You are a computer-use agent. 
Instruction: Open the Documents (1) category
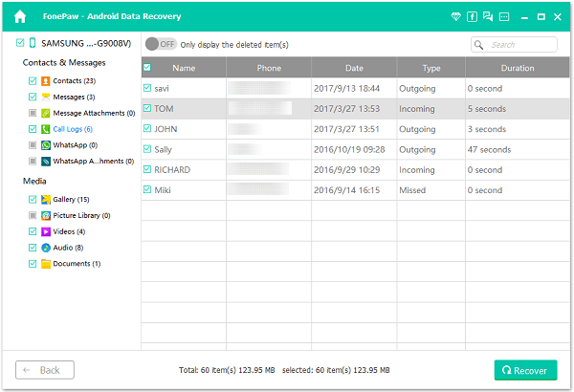(x=77, y=264)
